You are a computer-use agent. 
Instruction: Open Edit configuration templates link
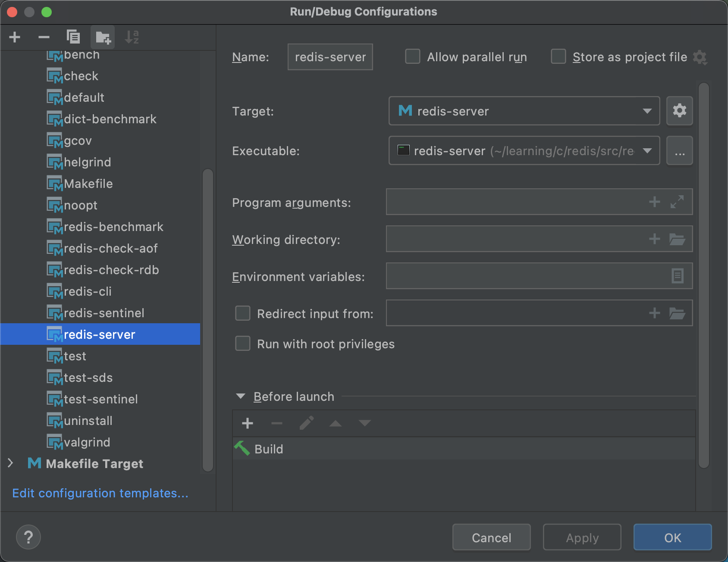[100, 493]
